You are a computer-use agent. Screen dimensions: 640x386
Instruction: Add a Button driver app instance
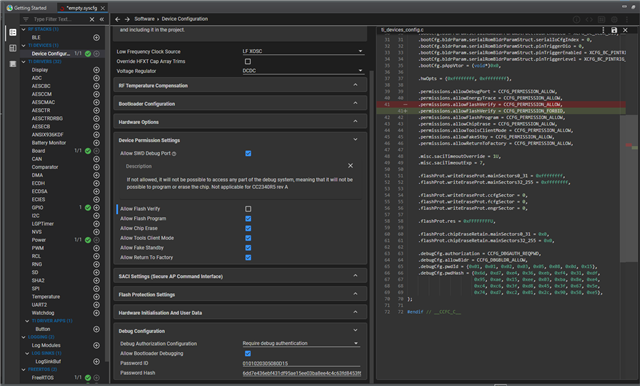click(96, 329)
